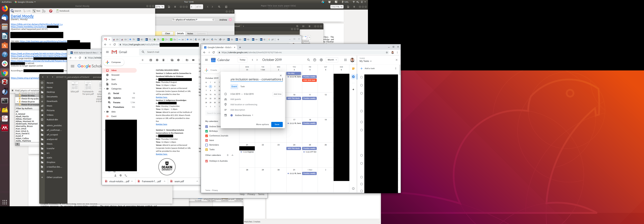Click the Add description field
The image size is (644, 224).
(x=237, y=110)
